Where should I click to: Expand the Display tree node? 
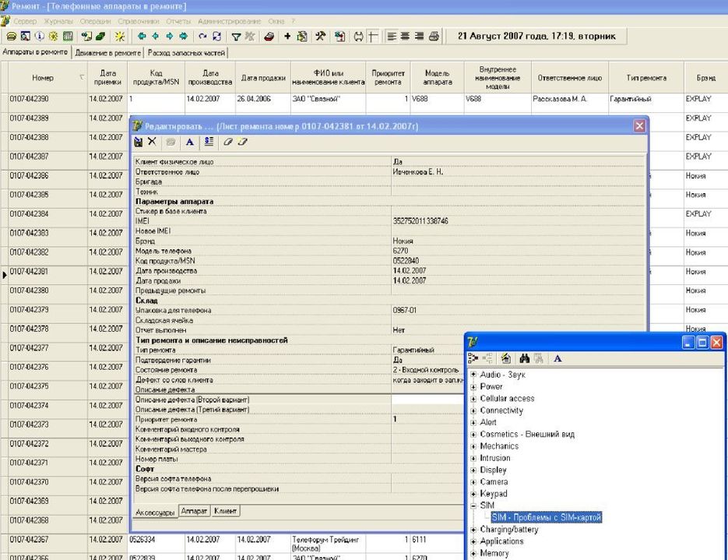[473, 470]
